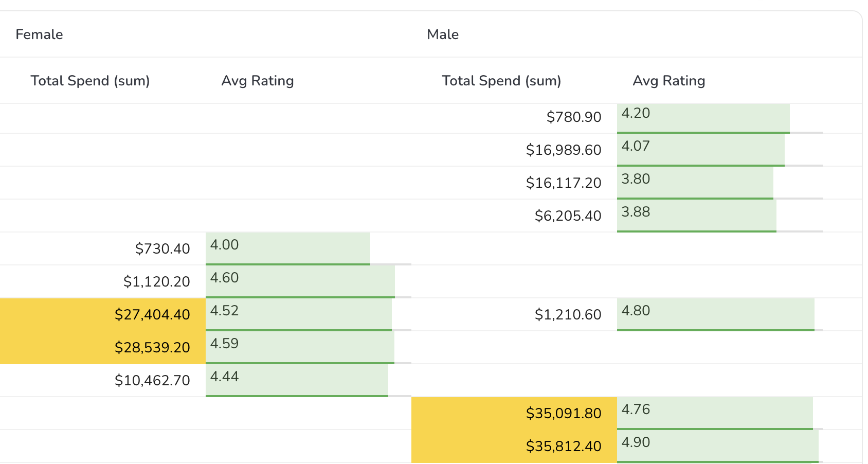Click the 4.44 rating bar cell
This screenshot has height=464, width=868.
(309, 381)
